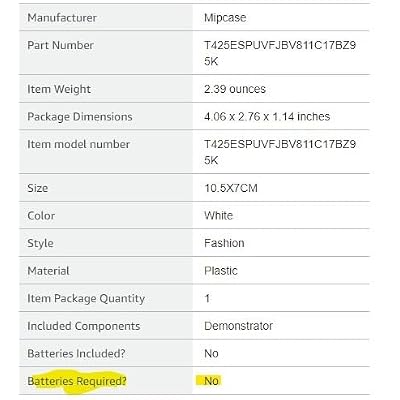Viewport: 400px width, 400px height.
Task: Select the highlighted No value for batteries required
Action: (x=211, y=381)
